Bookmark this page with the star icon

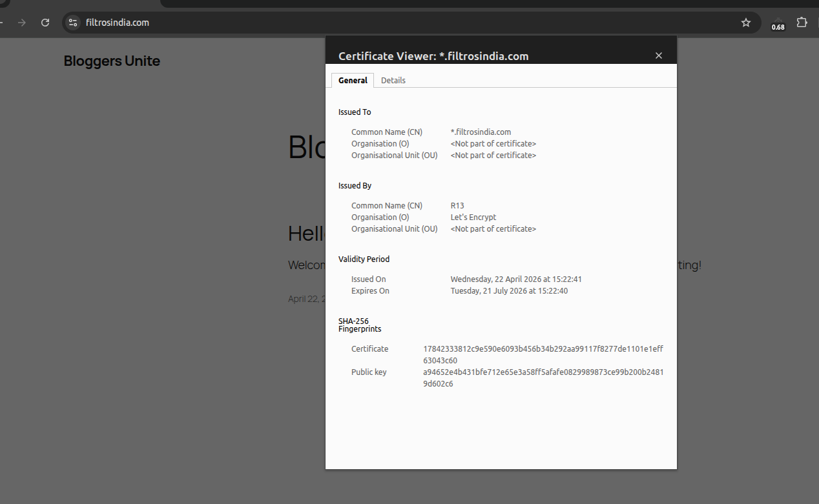point(746,23)
